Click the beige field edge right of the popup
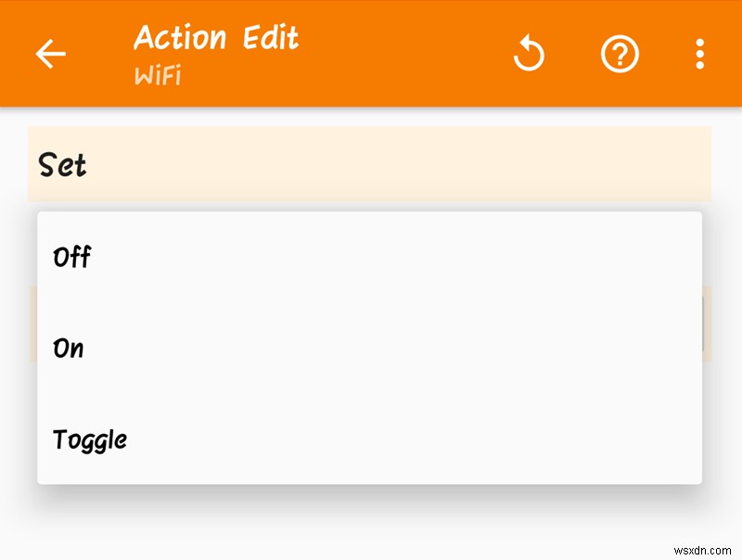The width and height of the screenshot is (742, 560). coord(707,325)
